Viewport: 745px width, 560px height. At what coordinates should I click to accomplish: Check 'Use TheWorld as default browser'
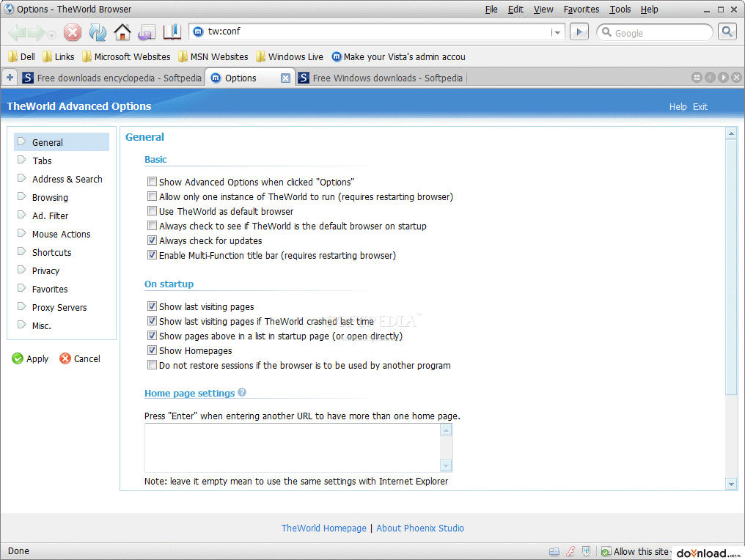(x=152, y=211)
